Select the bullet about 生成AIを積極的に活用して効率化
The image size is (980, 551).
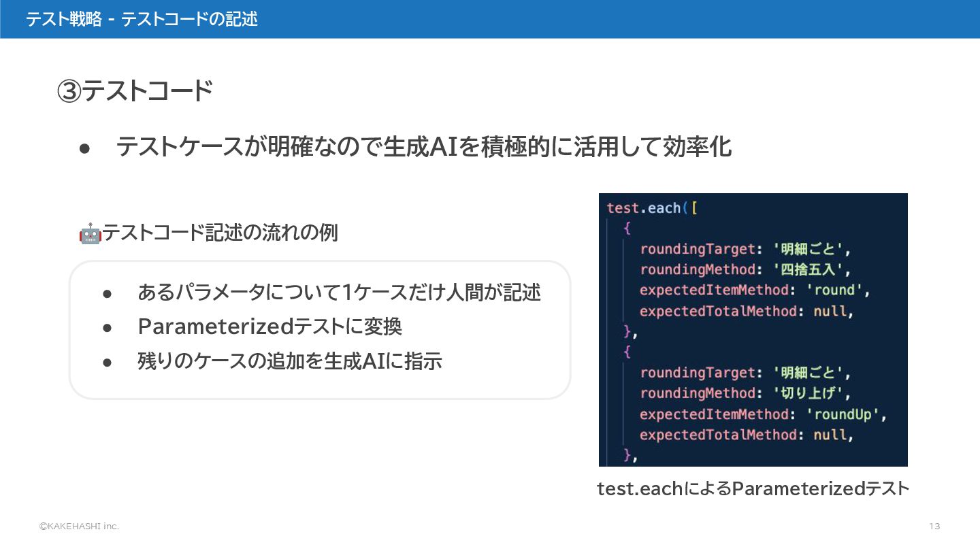tap(423, 147)
